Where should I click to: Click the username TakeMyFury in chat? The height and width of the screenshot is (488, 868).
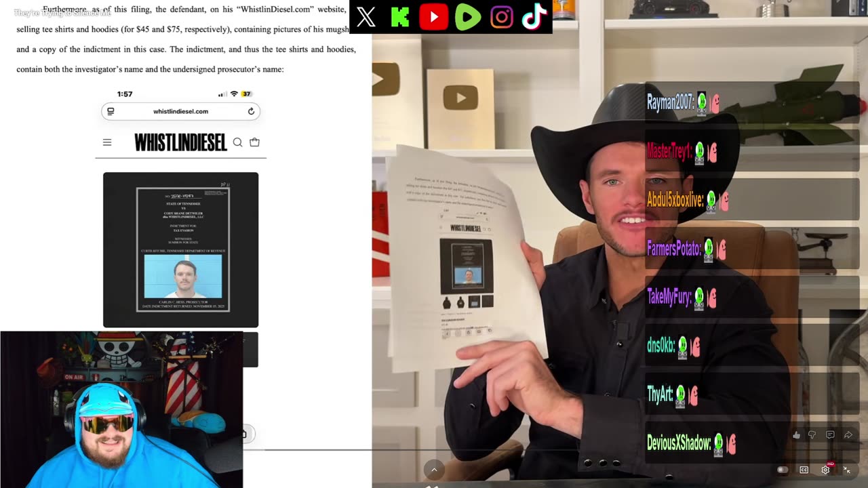coord(669,298)
